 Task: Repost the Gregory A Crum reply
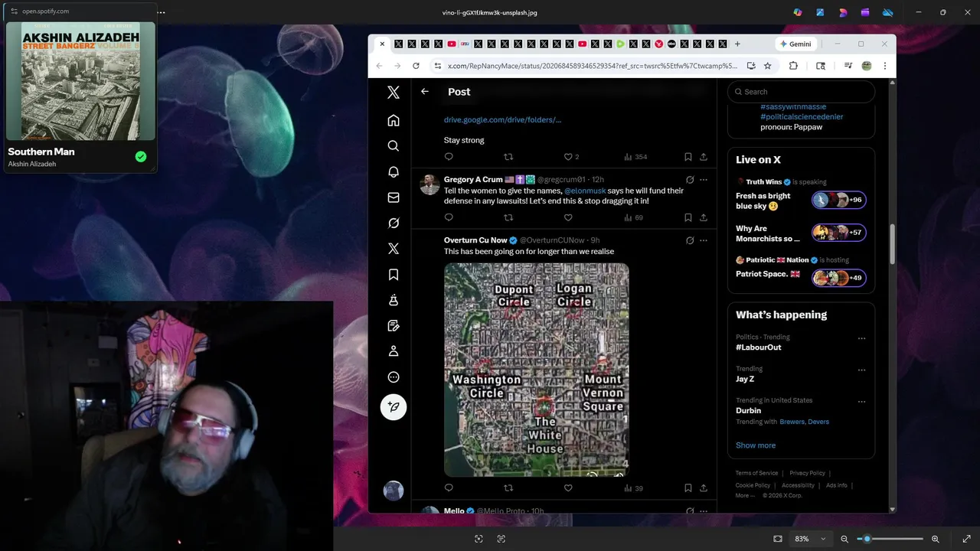[508, 217]
